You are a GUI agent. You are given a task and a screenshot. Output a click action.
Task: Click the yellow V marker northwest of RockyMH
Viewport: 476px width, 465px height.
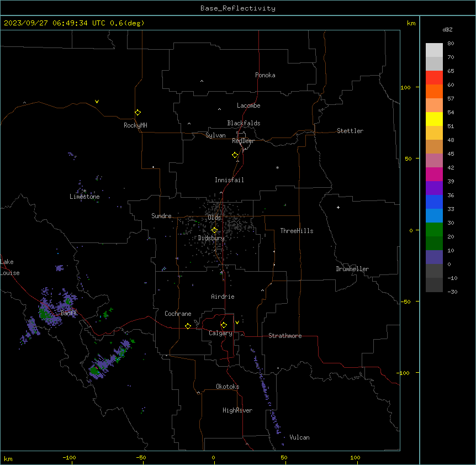pos(97,102)
